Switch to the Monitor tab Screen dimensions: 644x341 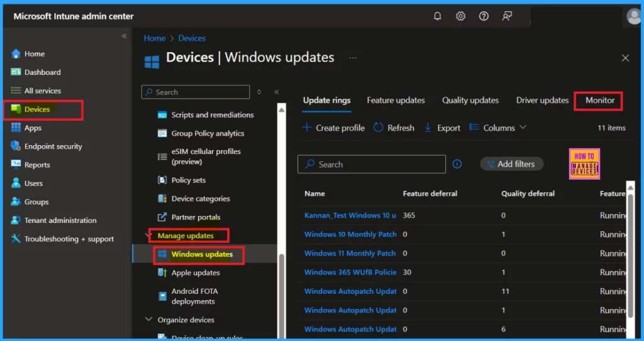[x=600, y=100]
